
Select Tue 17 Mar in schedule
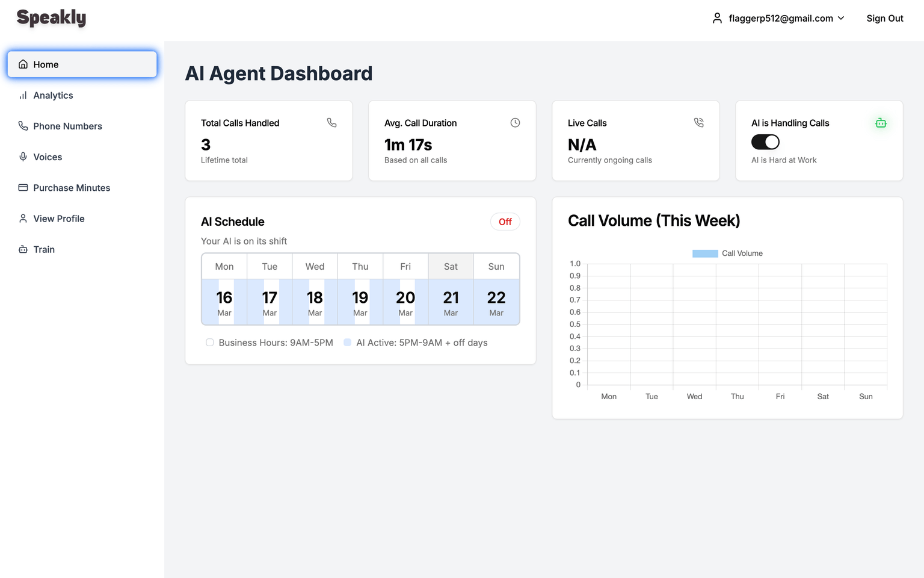click(x=269, y=302)
